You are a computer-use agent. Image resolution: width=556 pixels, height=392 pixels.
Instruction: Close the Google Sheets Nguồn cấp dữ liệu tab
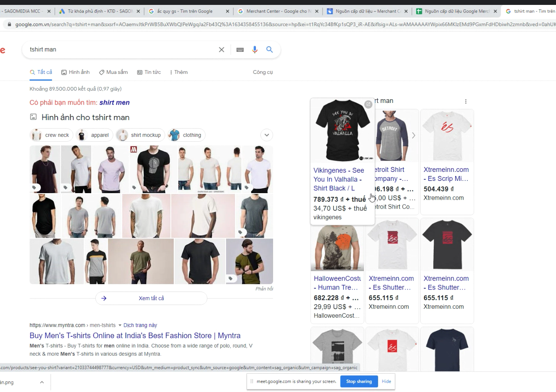tap(495, 11)
